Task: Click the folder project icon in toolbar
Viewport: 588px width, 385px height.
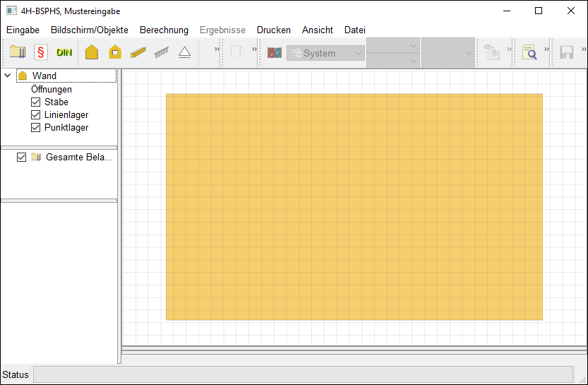Action: pyautogui.click(x=18, y=52)
